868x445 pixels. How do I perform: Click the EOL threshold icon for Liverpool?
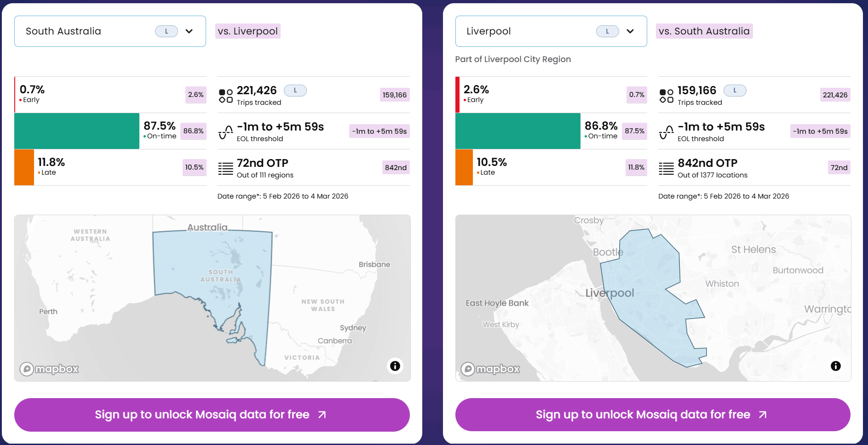(666, 132)
